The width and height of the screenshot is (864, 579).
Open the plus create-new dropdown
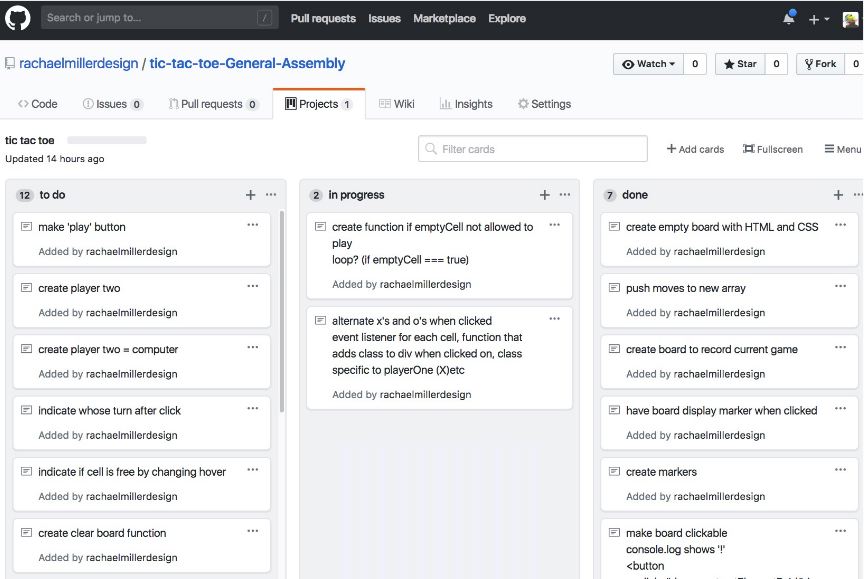(819, 19)
